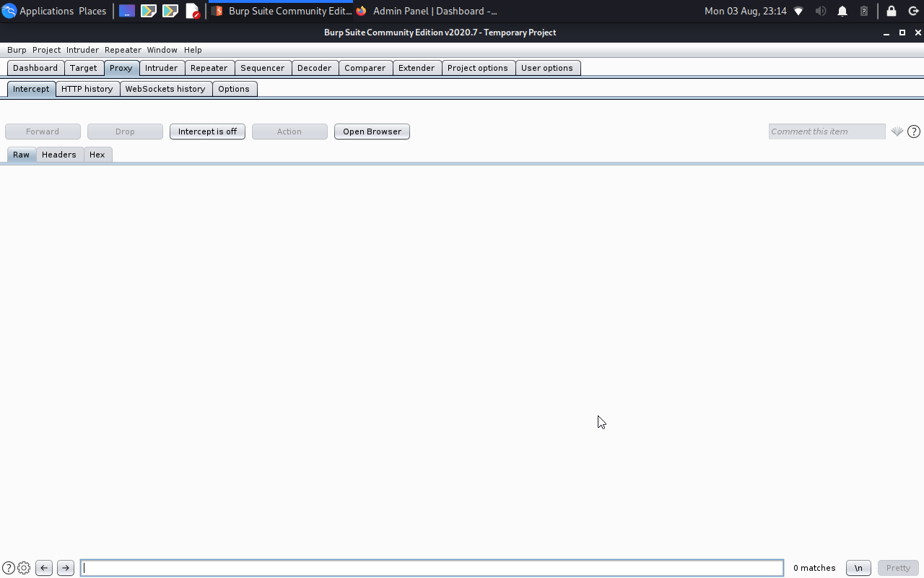Viewport: 924px width, 578px height.
Task: Switch to the Headers view tab
Action: tap(58, 154)
